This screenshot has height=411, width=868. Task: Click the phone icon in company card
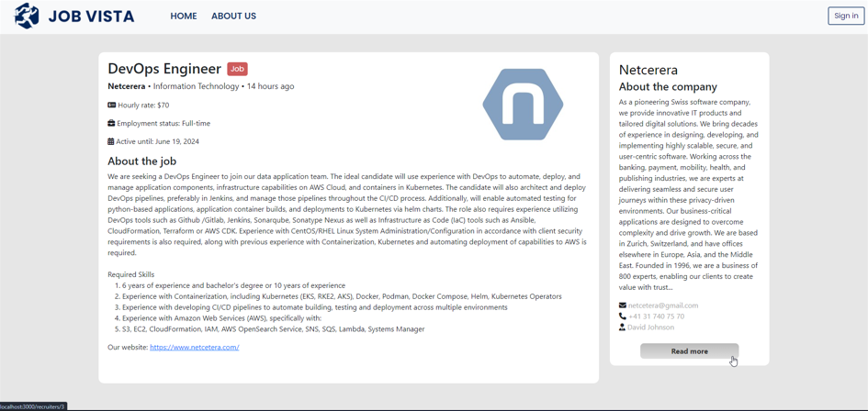click(x=623, y=317)
